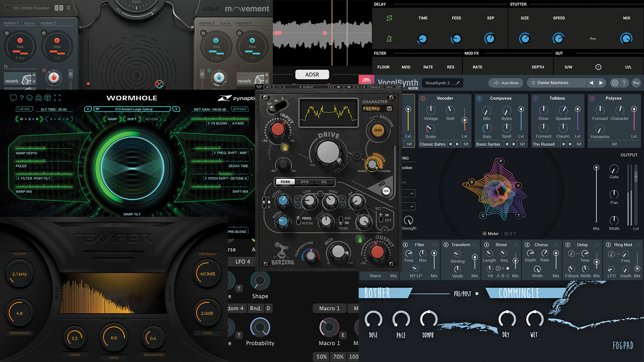Image resolution: width=644 pixels, height=362 pixels.
Task: Select Berzerk DYN tab
Action: [305, 182]
